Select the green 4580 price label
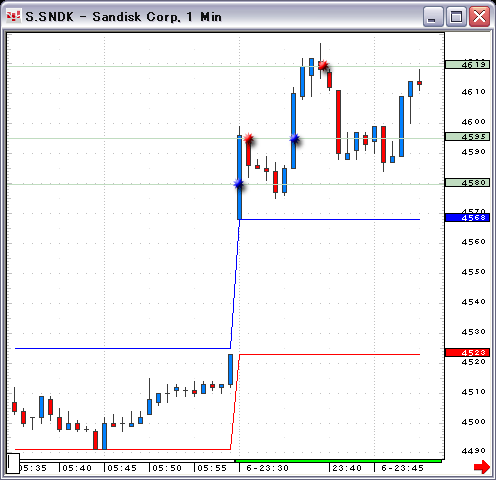The image size is (496, 480). pyautogui.click(x=467, y=183)
